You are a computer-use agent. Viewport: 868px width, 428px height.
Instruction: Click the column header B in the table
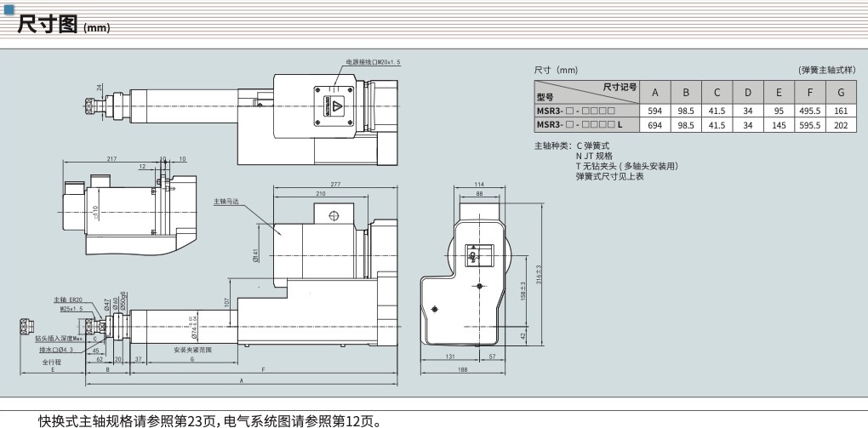(x=686, y=93)
